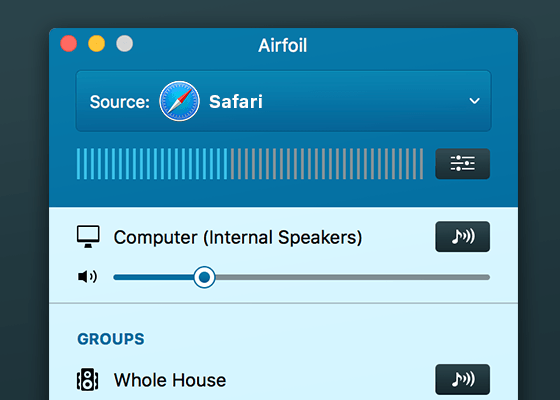Screen dimensions: 560x400
Task: Minimize Airfoil using the yellow button
Action: (96, 44)
